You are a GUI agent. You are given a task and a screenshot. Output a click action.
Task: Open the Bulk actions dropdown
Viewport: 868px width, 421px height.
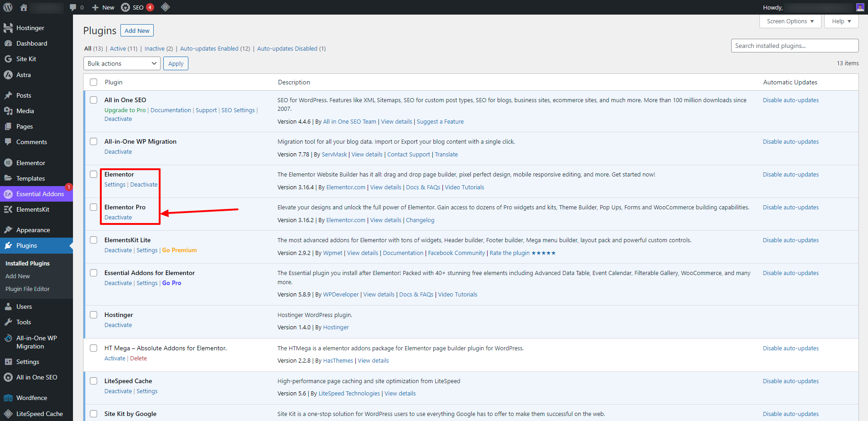pyautogui.click(x=122, y=63)
